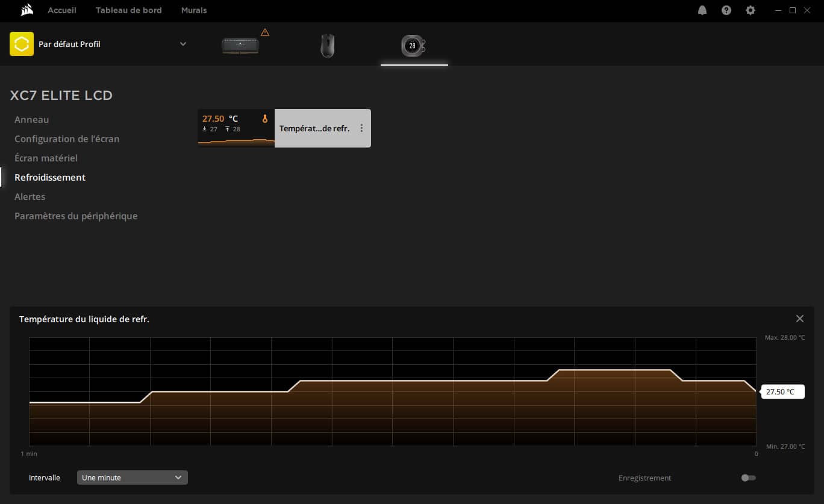
Task: Open Paramètres du périphérique section
Action: [x=76, y=216]
